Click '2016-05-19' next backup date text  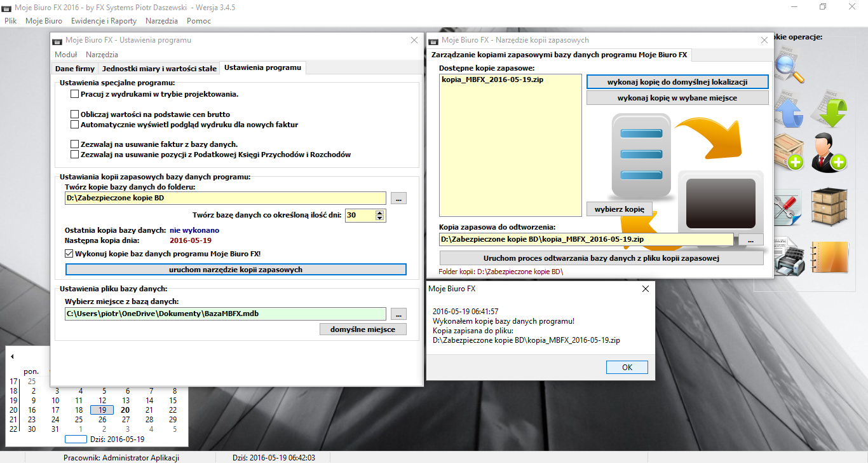pos(191,240)
